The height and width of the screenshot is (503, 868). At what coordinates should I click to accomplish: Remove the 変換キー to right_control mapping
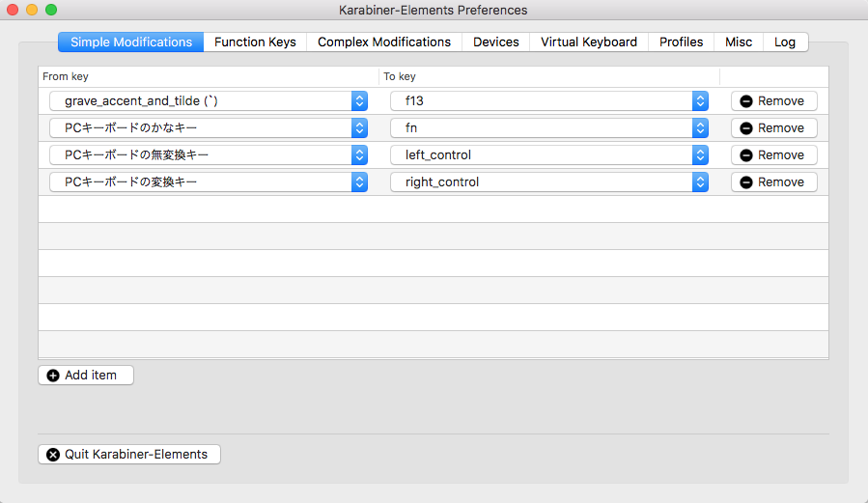click(774, 182)
